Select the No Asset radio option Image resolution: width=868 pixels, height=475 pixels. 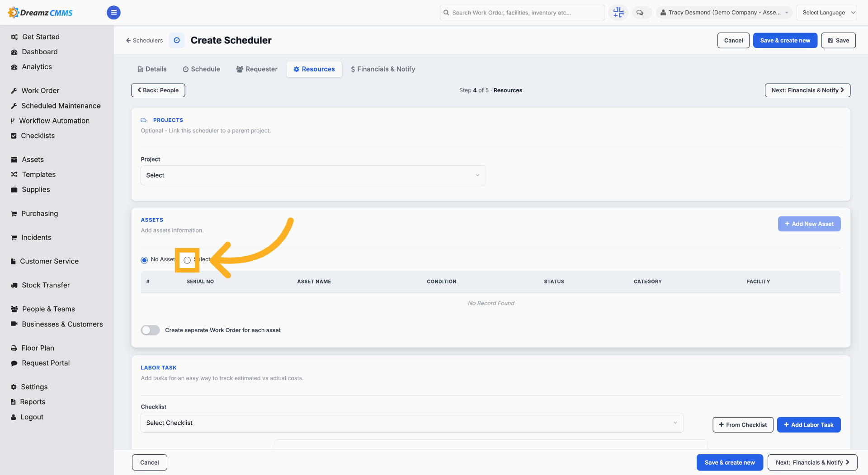[144, 260]
